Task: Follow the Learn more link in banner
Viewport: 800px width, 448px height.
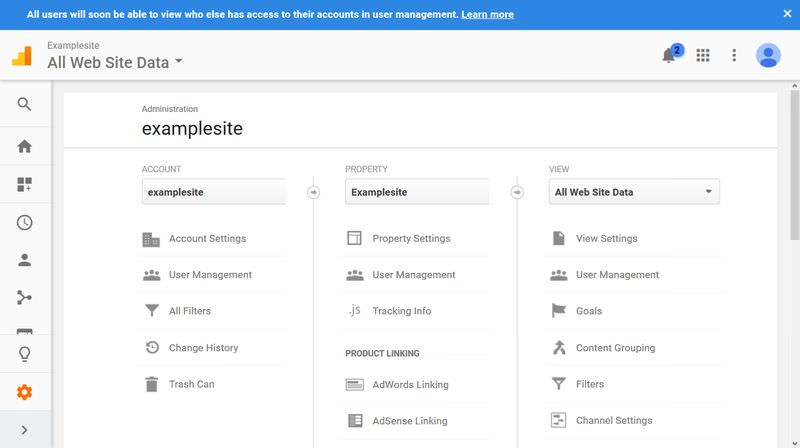Action: 487,14
